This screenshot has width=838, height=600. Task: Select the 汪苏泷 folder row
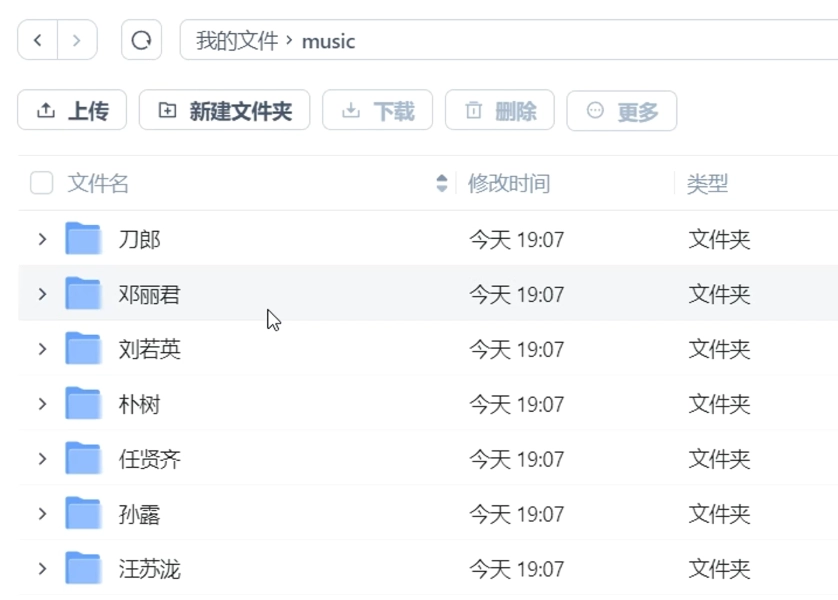click(x=428, y=568)
